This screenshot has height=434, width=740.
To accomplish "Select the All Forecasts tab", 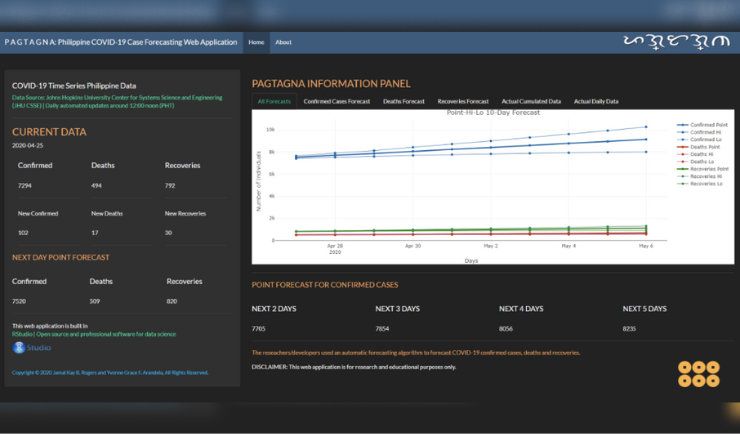I will click(x=273, y=102).
